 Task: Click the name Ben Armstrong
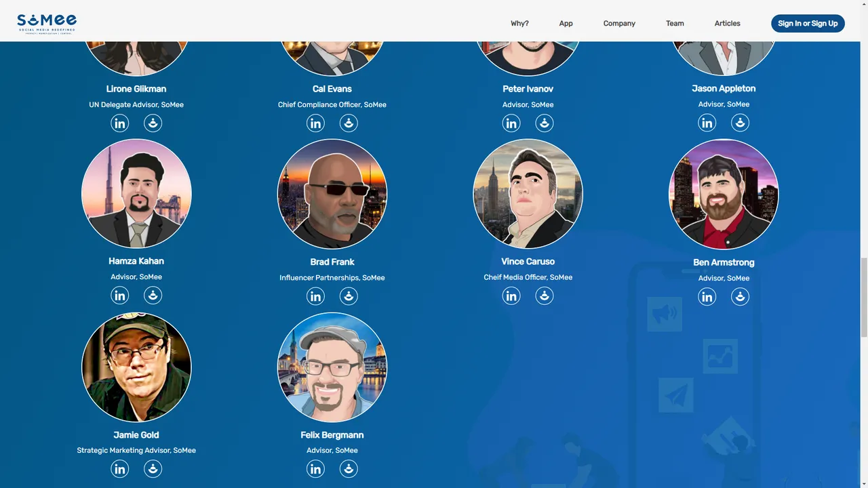click(x=724, y=262)
